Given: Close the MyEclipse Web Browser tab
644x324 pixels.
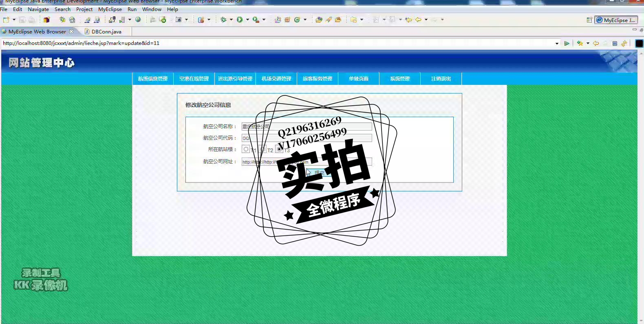Looking at the screenshot, I should click(71, 31).
